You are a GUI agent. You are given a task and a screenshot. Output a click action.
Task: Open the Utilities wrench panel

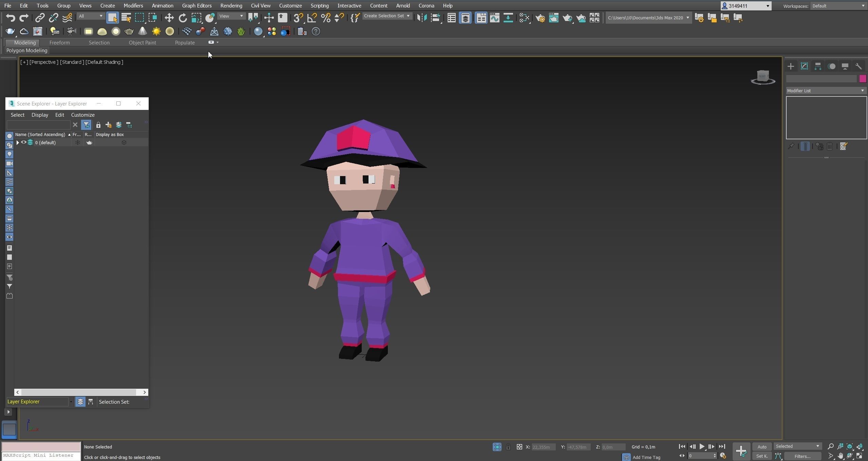point(858,66)
